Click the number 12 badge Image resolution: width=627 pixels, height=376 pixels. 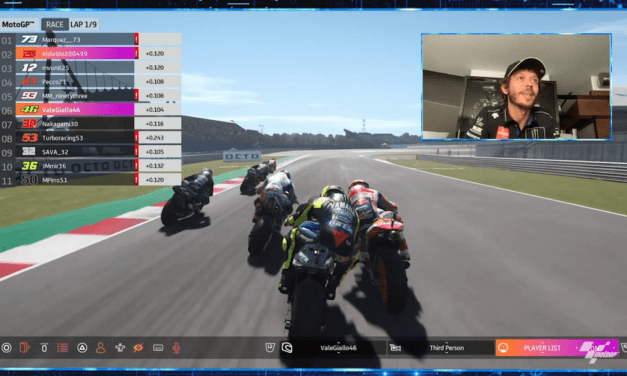pyautogui.click(x=29, y=68)
